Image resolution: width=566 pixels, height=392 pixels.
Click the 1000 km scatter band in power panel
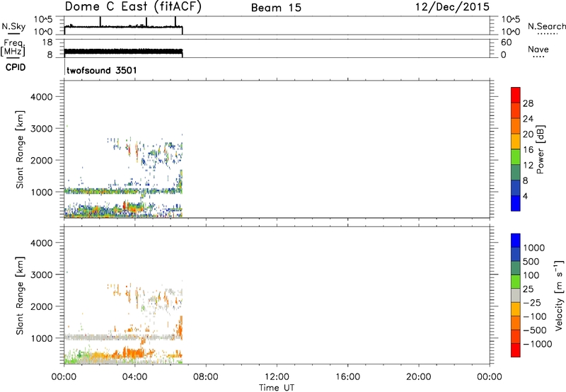point(122,191)
